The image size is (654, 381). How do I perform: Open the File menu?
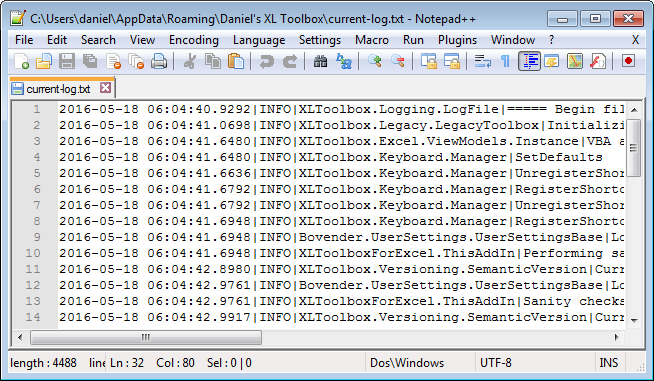(24, 40)
